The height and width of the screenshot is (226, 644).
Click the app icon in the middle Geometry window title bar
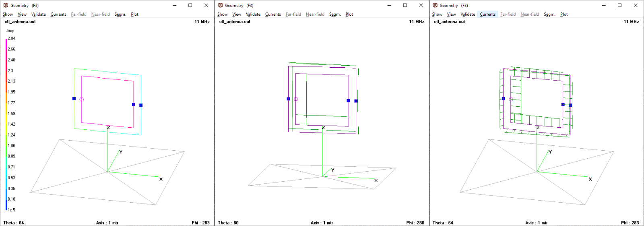coord(220,5)
